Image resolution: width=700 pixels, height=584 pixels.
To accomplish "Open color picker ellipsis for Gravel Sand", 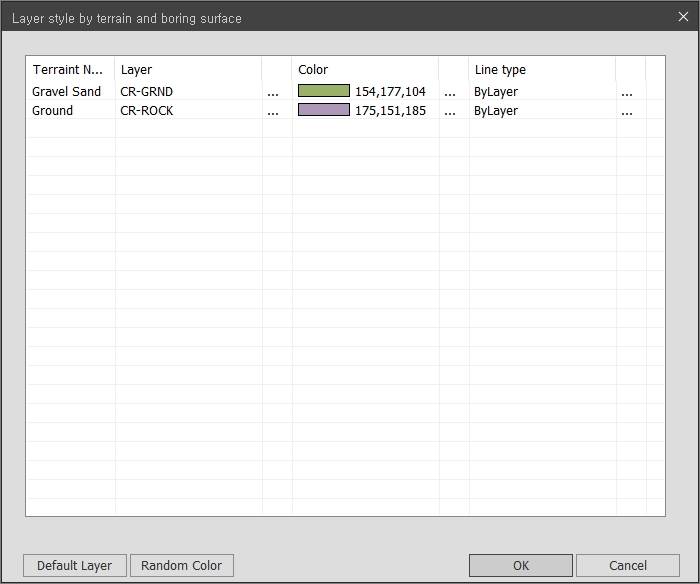I will pyautogui.click(x=450, y=92).
